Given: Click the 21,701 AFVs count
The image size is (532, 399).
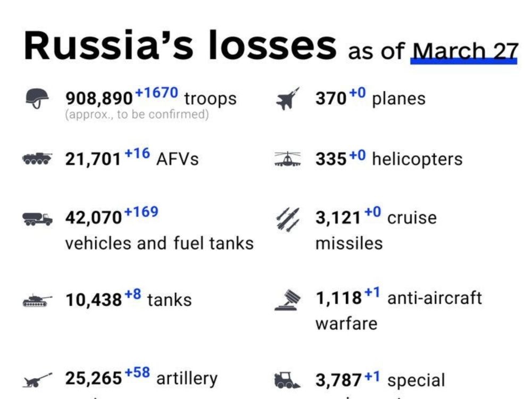Looking at the screenshot, I should (93, 159).
